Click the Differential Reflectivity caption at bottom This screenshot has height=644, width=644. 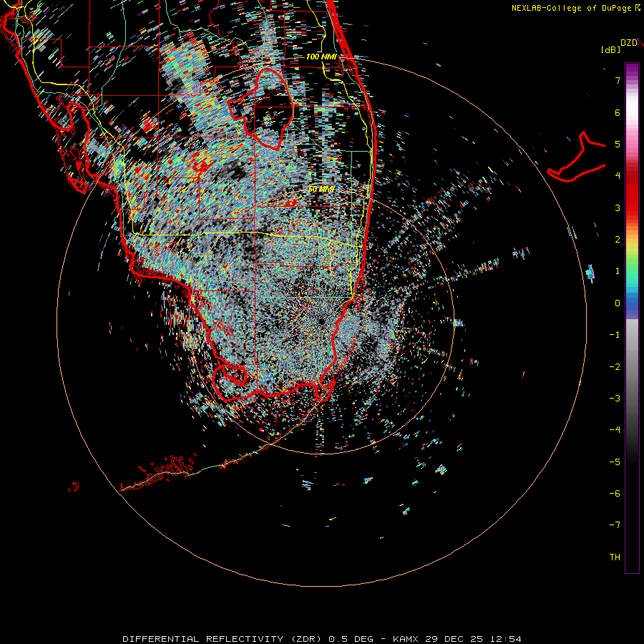[322, 639]
